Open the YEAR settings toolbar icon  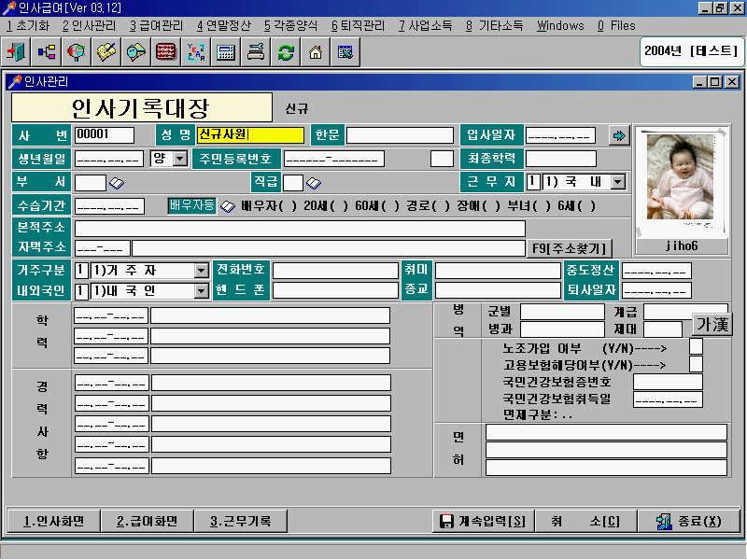pyautogui.click(x=196, y=51)
